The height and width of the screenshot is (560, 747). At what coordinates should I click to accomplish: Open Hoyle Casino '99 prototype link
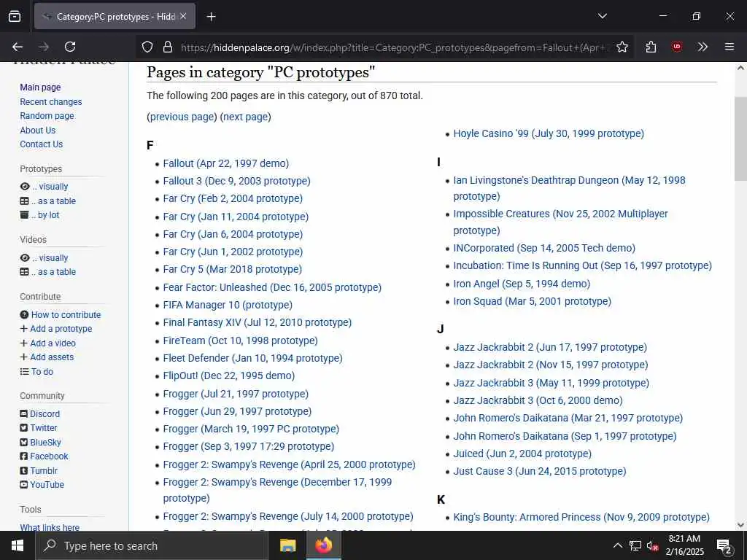click(549, 133)
